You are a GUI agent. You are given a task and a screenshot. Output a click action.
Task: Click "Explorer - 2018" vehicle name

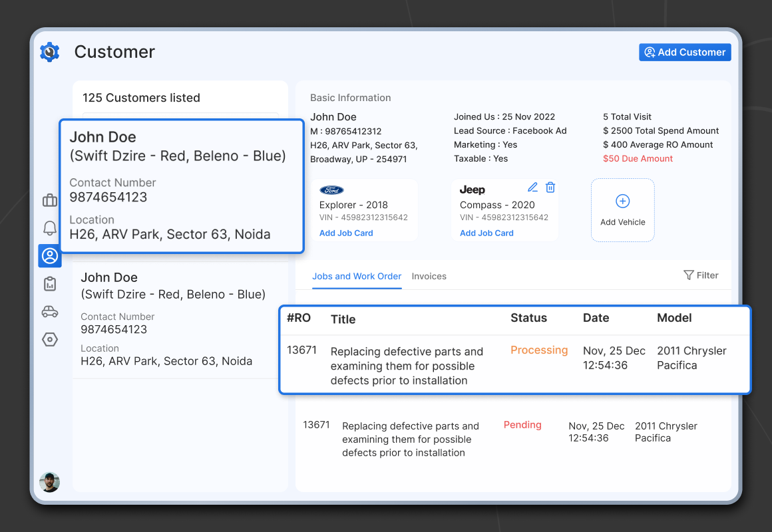tap(353, 205)
